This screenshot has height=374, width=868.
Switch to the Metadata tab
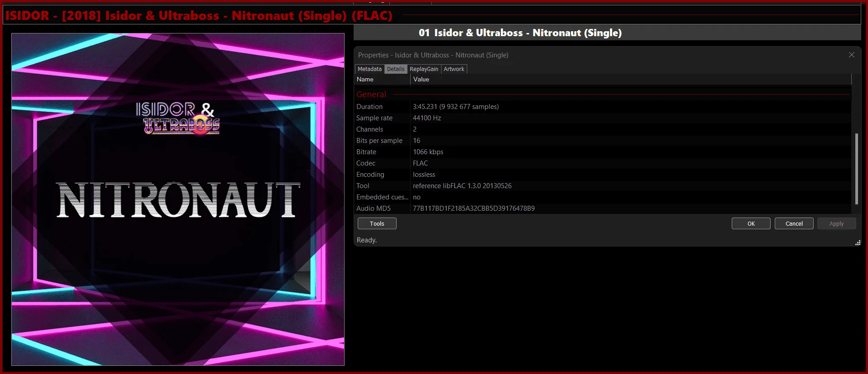[369, 69]
